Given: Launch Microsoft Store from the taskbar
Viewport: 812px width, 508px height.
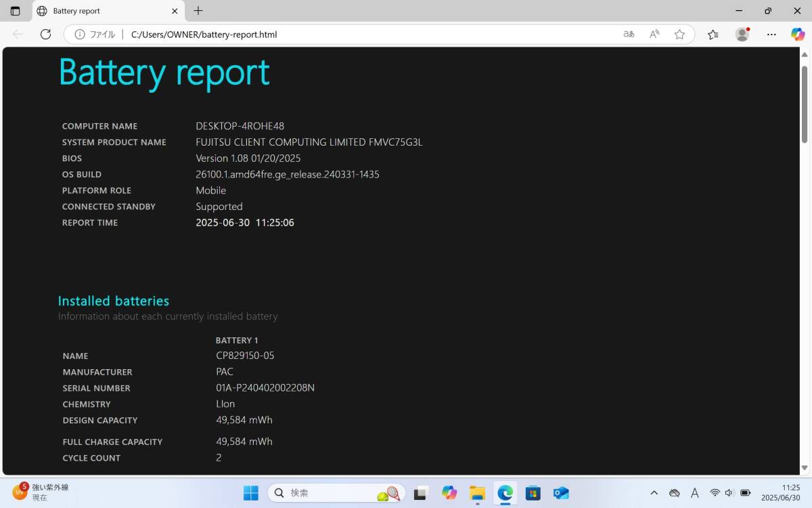Looking at the screenshot, I should 533,493.
